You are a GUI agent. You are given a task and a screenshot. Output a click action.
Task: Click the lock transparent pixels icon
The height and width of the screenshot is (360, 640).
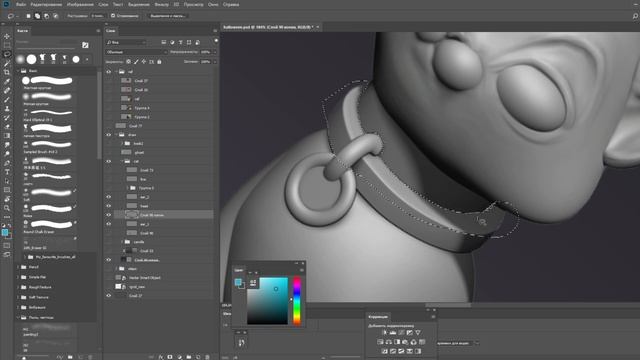pos(129,62)
